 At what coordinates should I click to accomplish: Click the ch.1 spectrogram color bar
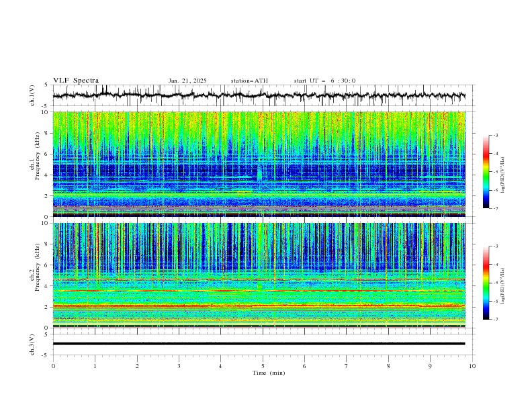click(486, 172)
